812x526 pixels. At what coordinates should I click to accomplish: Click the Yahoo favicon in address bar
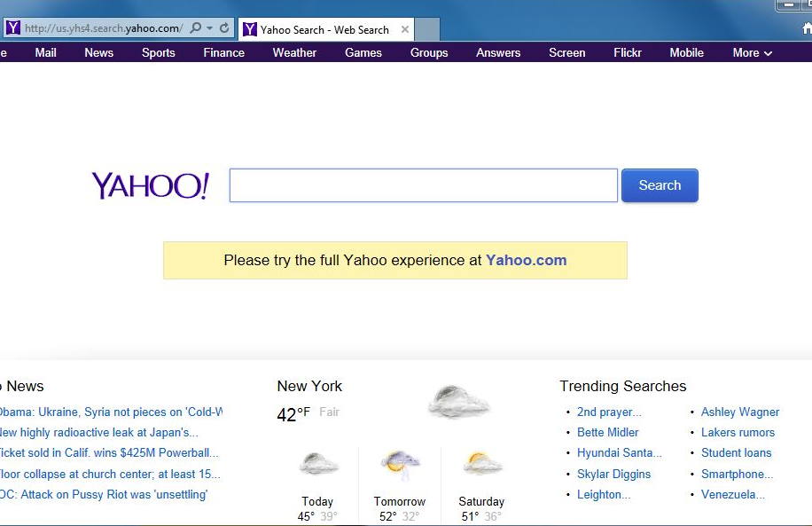(x=13, y=28)
